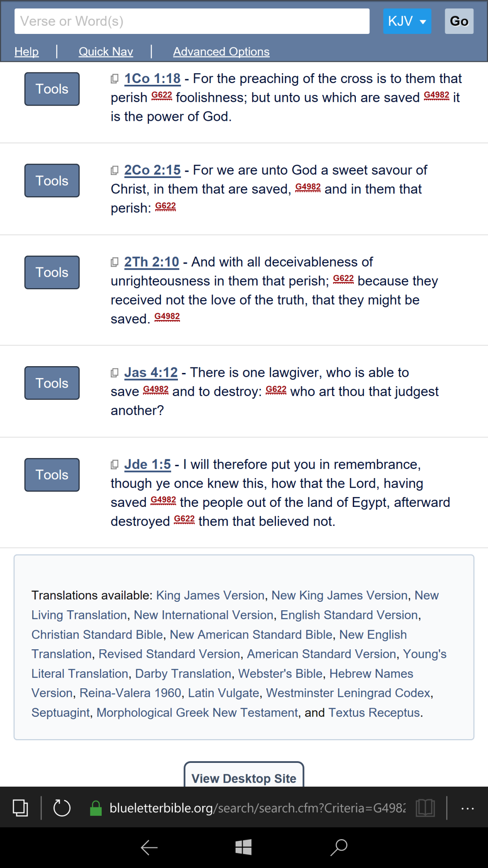Open Tools for 1Co 1:18
This screenshot has height=868, width=488.
(52, 89)
